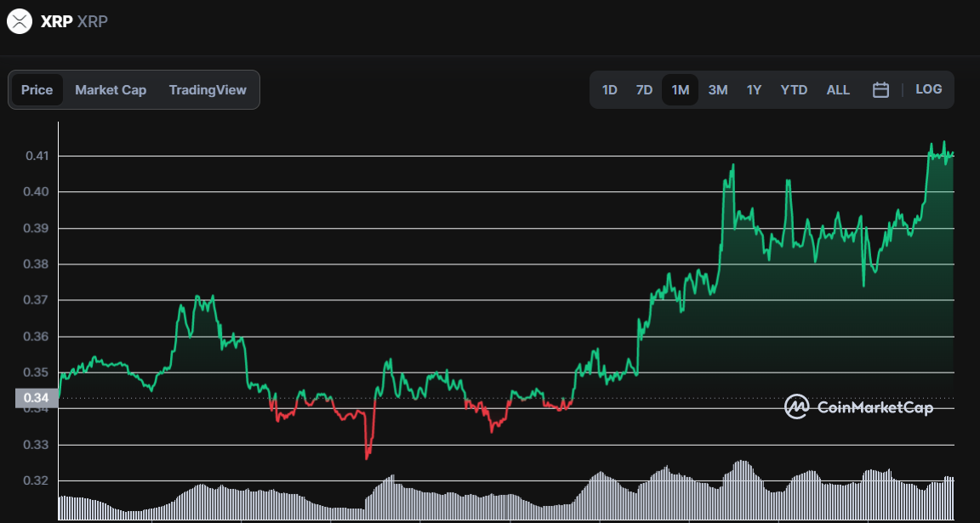Switch chart range to 3M
Viewport: 980px width, 523px height.
coord(717,90)
